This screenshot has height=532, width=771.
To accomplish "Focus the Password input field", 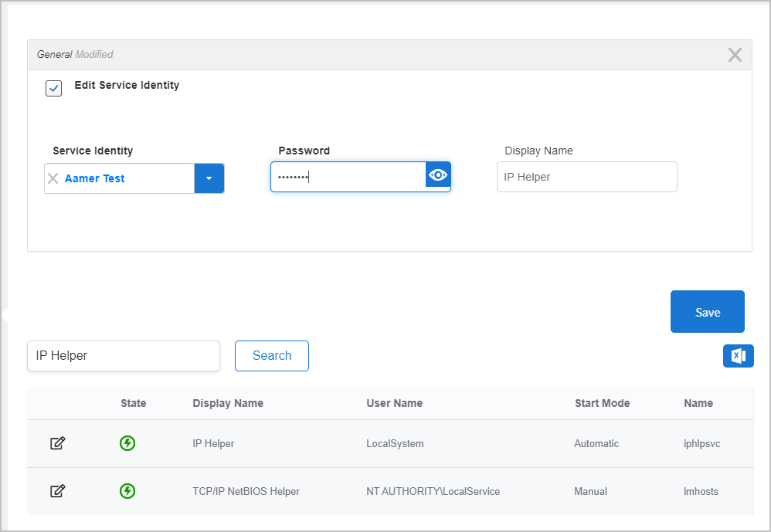I will 348,177.
